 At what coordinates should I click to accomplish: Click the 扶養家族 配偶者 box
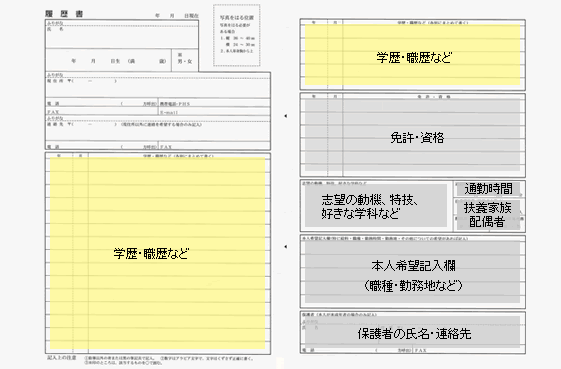pyautogui.click(x=488, y=215)
